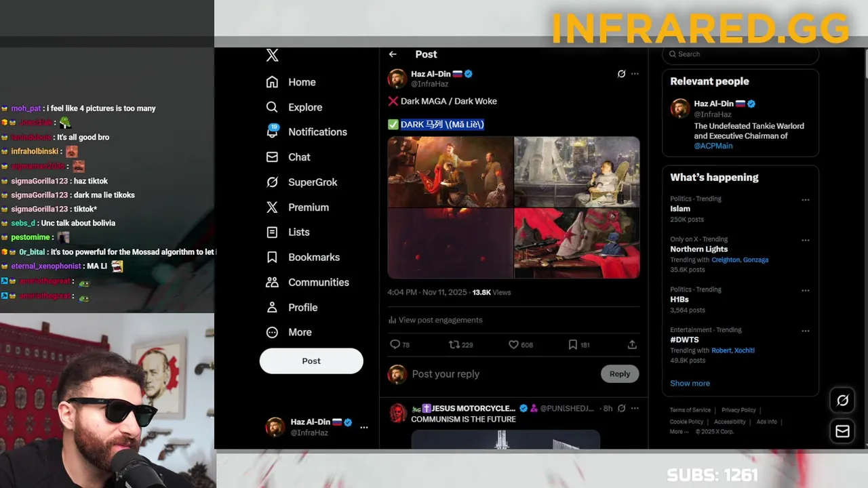Image resolution: width=868 pixels, height=488 pixels.
Task: Open options dots for #DWTS trend
Action: (806, 331)
